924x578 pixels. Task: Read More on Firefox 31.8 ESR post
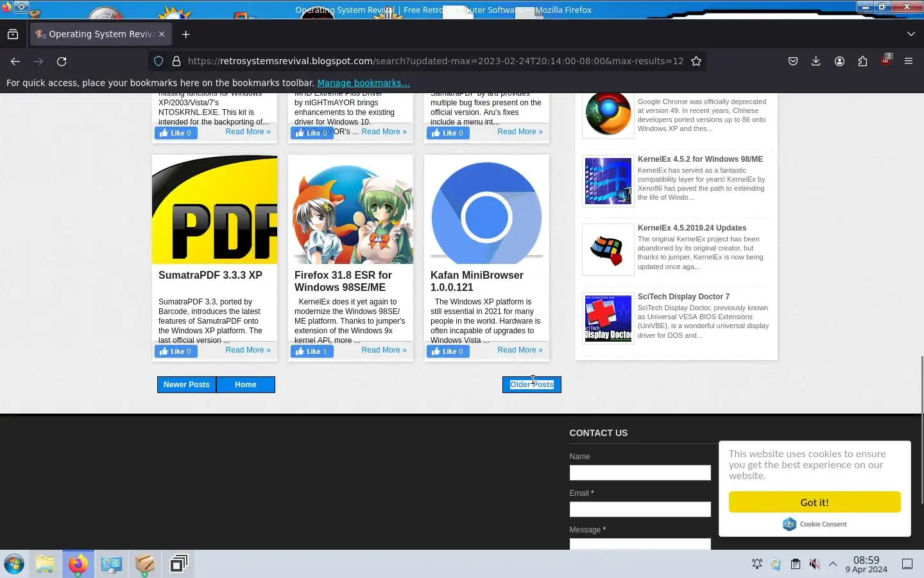tap(384, 350)
